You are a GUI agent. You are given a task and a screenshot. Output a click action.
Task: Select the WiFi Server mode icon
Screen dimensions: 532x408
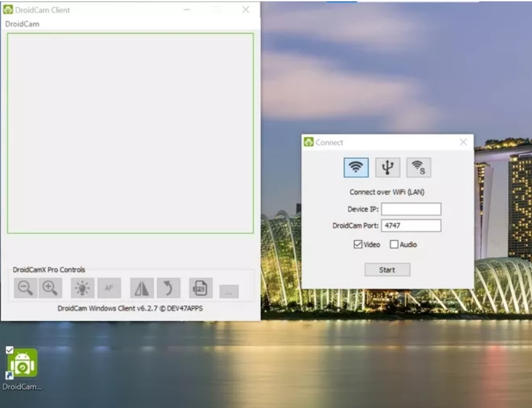418,167
